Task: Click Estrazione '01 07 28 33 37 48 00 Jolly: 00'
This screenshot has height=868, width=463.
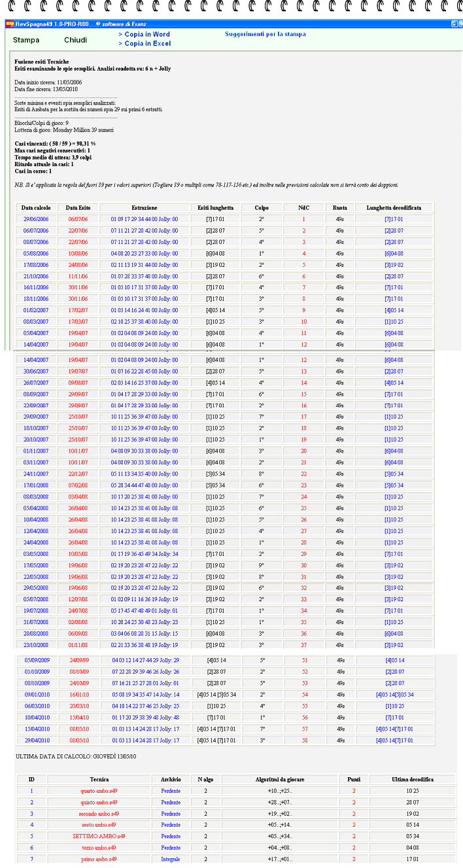Action: (144, 276)
